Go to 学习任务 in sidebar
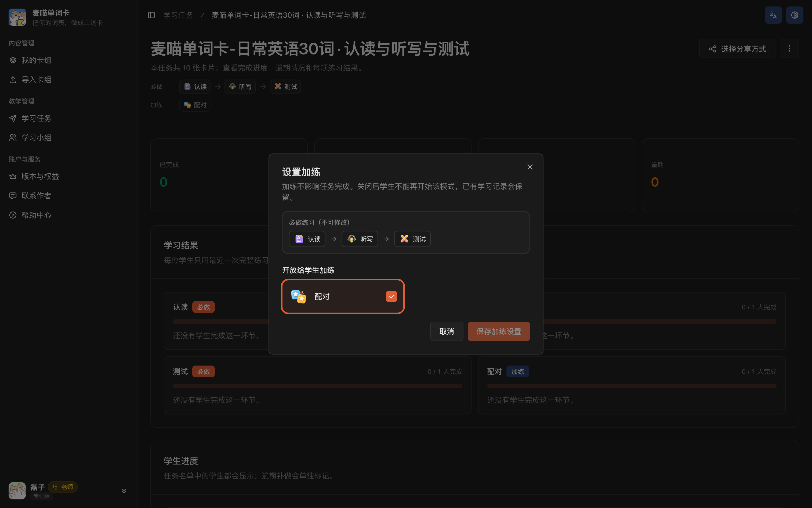The image size is (812, 508). coord(69,118)
